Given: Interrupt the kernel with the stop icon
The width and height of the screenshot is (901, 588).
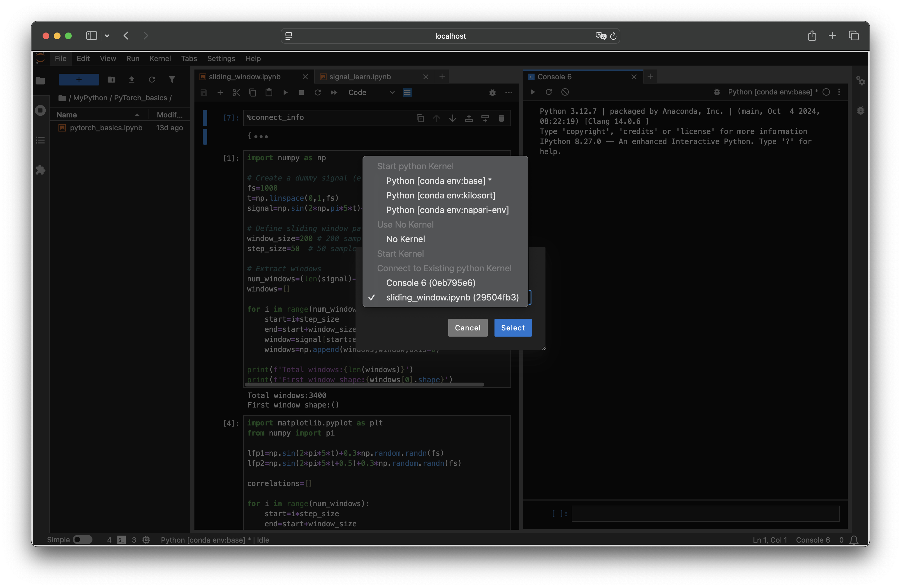Looking at the screenshot, I should pyautogui.click(x=301, y=92).
